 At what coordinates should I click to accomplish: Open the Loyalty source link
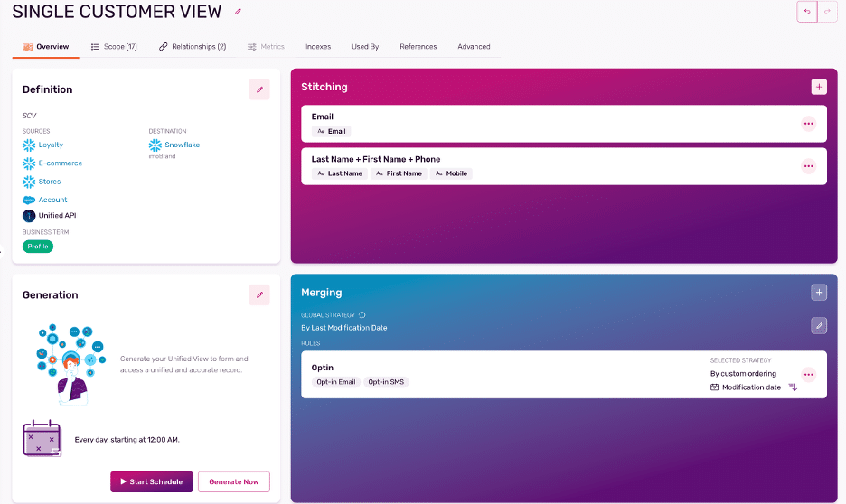[x=51, y=145]
